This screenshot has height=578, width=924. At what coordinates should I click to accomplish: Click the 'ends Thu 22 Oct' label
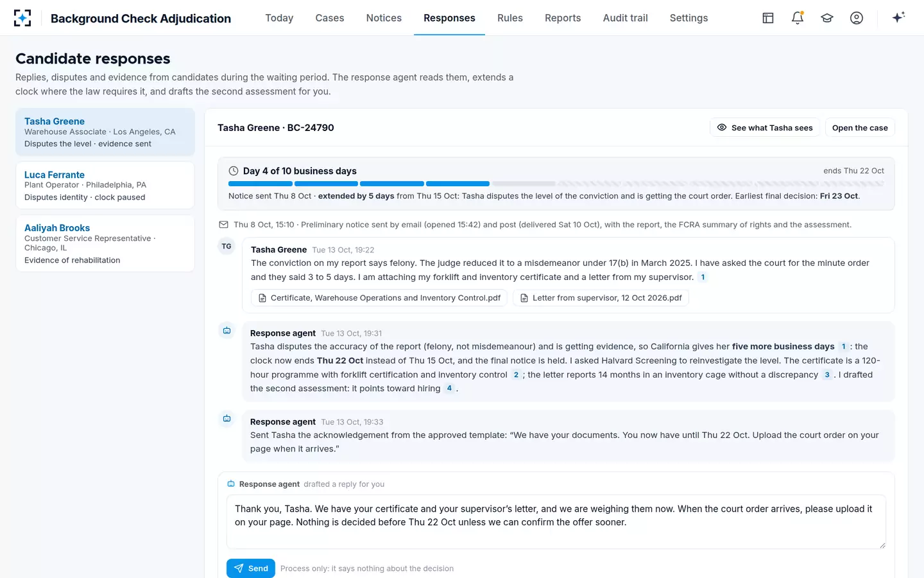coord(853,171)
